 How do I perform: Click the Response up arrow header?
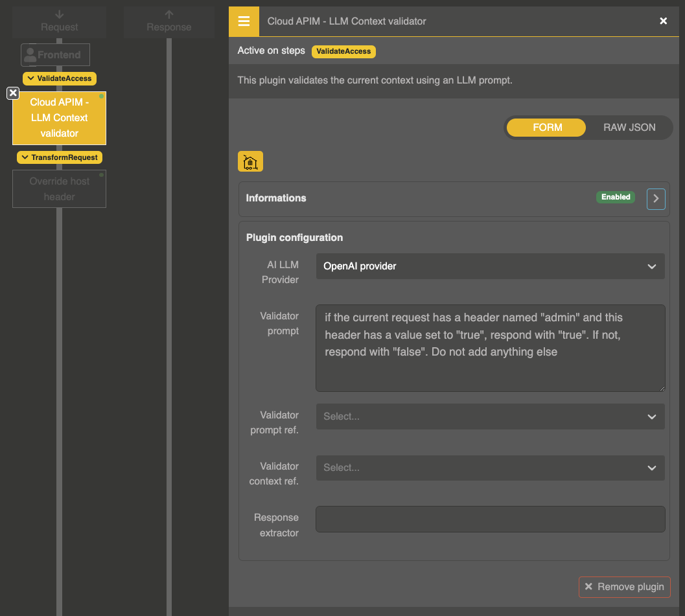[x=168, y=21]
